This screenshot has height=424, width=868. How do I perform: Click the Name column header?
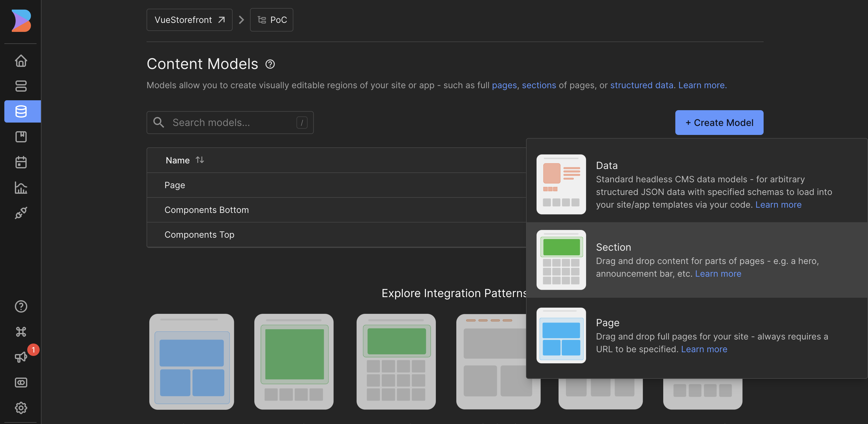(x=178, y=160)
